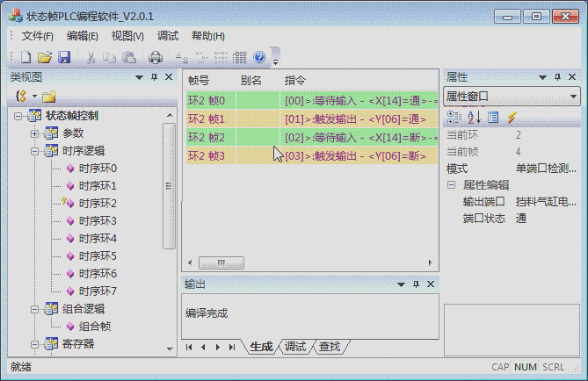
Task: Open the 调试 menu
Action: click(x=168, y=36)
